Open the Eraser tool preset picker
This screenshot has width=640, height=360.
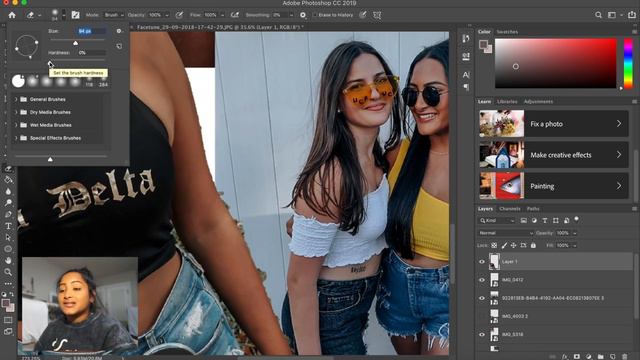(x=33, y=15)
